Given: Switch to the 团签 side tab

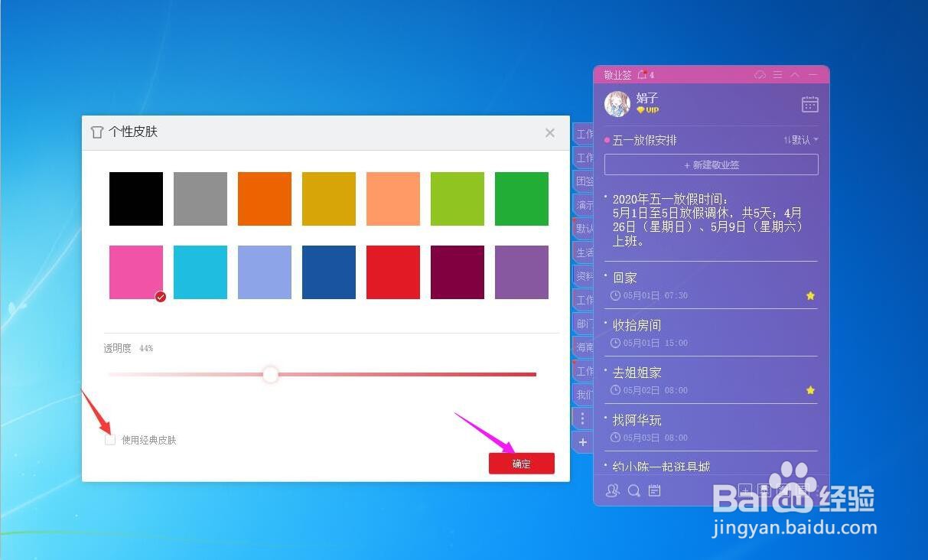Looking at the screenshot, I should [583, 181].
